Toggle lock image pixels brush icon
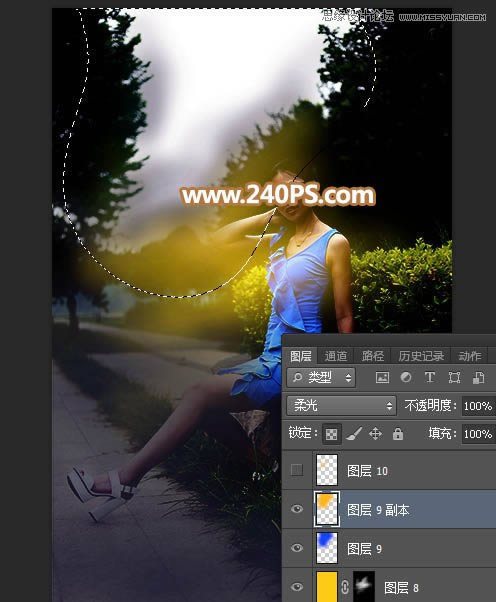Screen dimensions: 496x602 pos(354,434)
